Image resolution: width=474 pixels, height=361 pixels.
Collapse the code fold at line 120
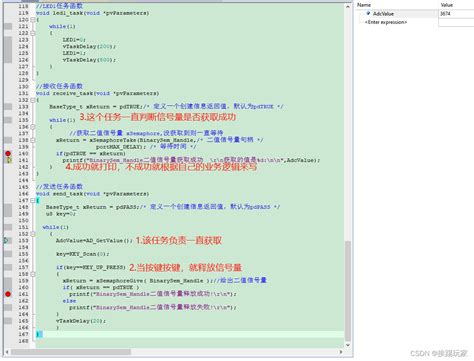tap(33, 20)
